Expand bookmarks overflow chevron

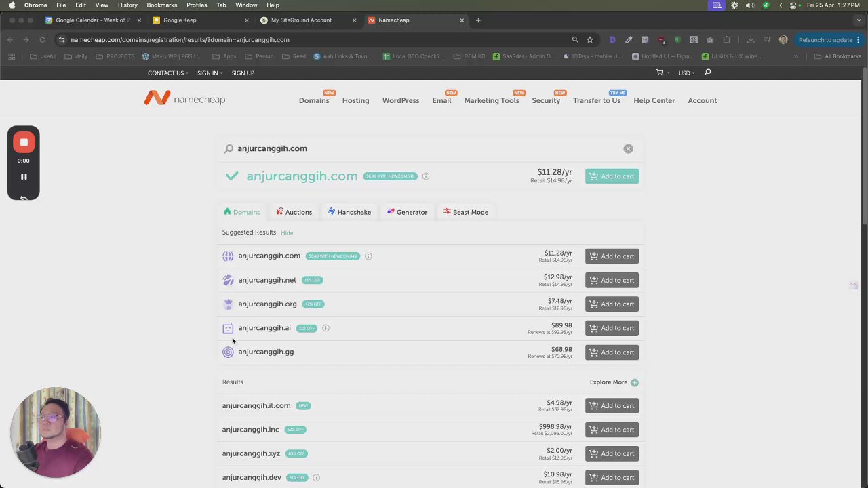point(796,56)
